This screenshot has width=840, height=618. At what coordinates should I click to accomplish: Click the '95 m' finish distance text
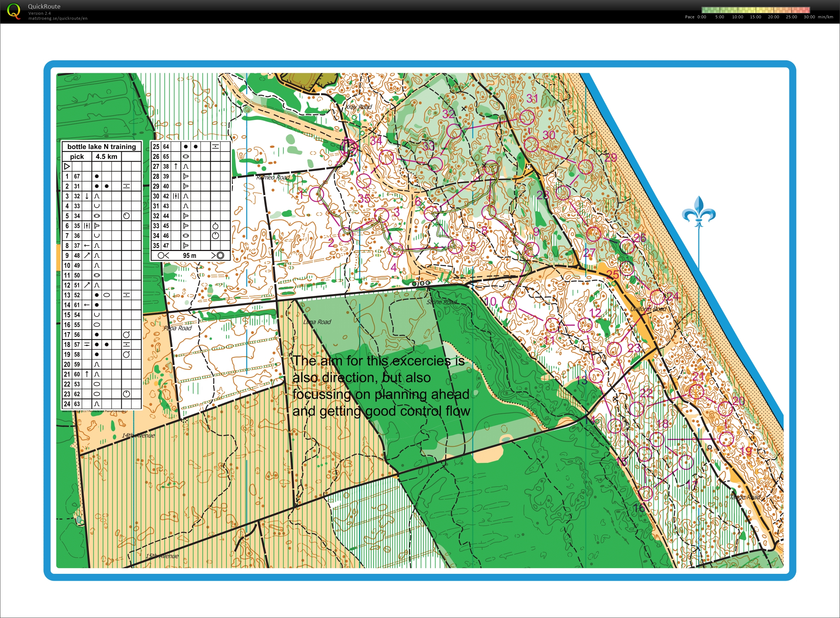189,256
